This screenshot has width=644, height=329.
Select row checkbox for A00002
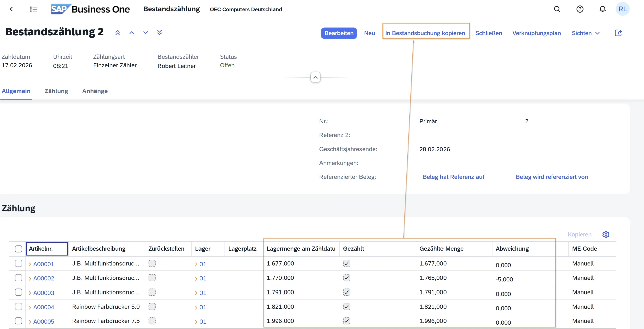18,278
